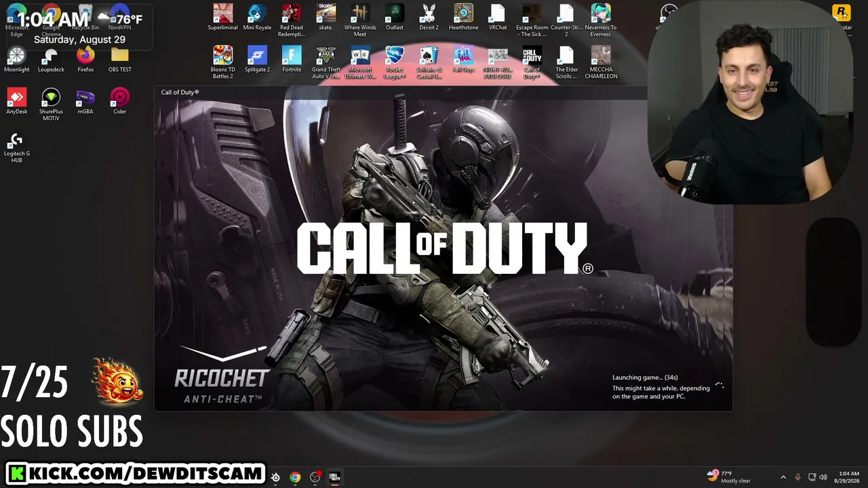Click the Escape Room - The Sick shortcut
Screen dimensions: 868x488
pyautogui.click(x=532, y=20)
